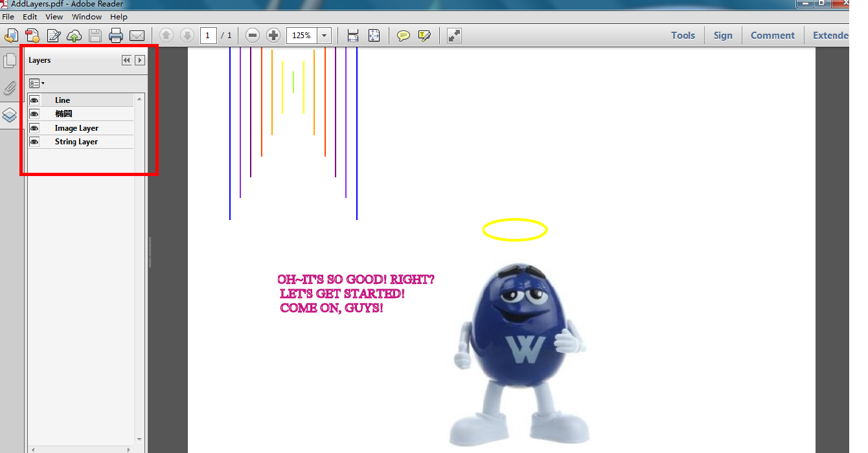Open the Help menu
This screenshot has height=453, width=868.
tap(119, 17)
